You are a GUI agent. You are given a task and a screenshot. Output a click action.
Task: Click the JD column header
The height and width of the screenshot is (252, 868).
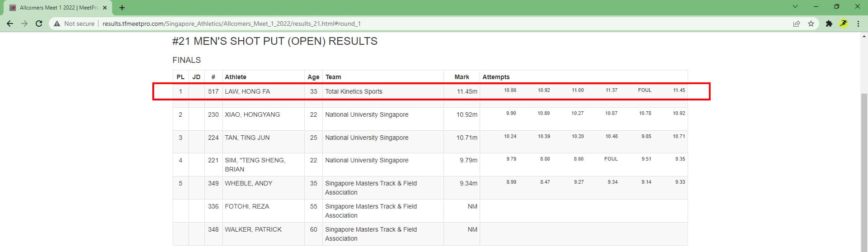[196, 77]
